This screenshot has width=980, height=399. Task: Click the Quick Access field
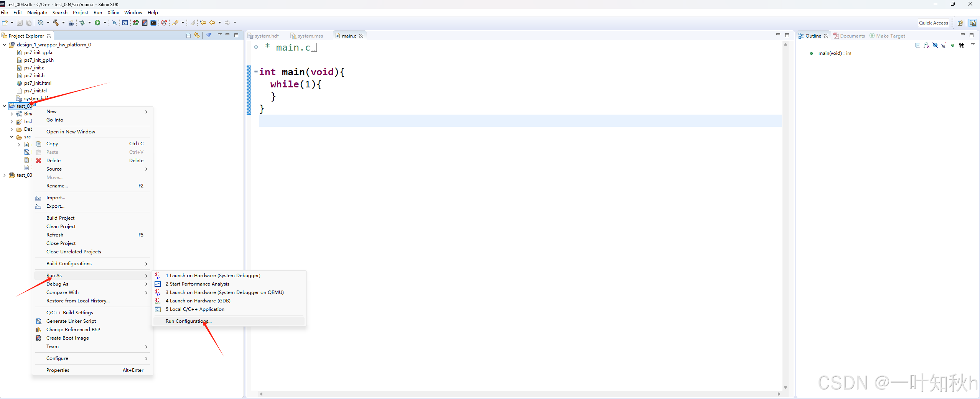[x=933, y=23]
